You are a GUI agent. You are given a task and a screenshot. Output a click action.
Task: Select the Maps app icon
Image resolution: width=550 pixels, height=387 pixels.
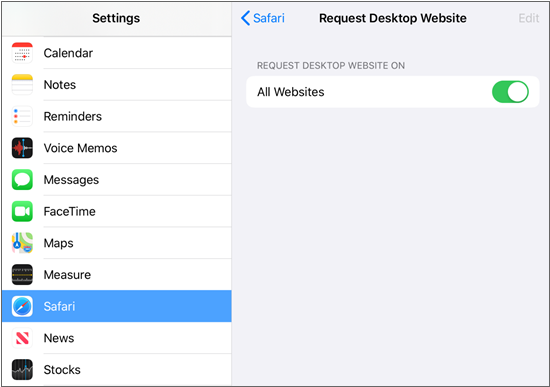pos(22,243)
